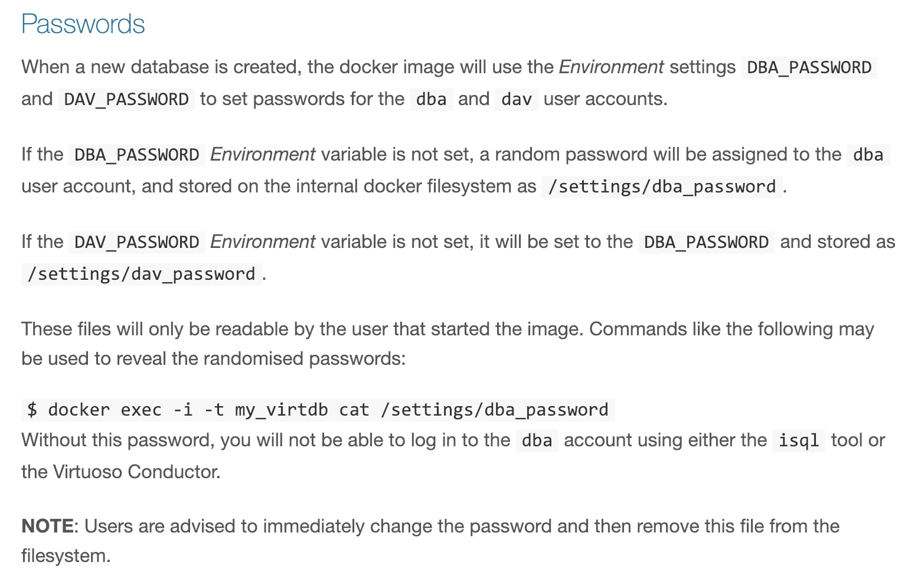Click DAV_PASSWORD code starting the third paragraph

137,242
